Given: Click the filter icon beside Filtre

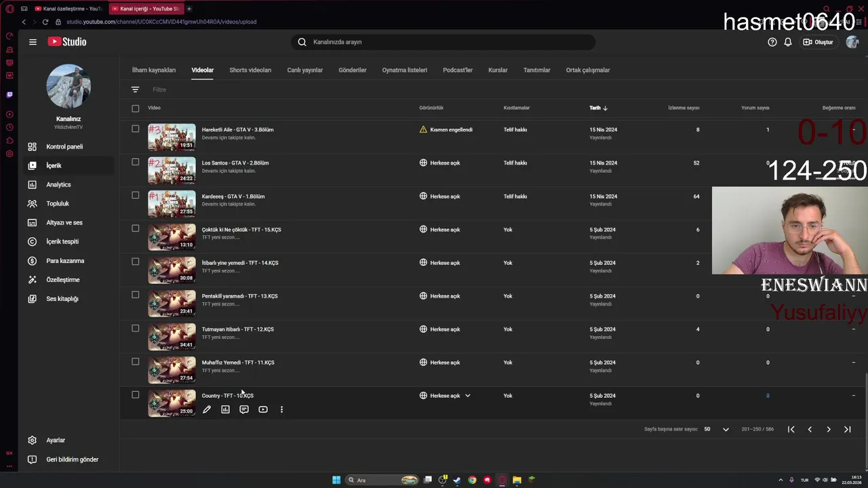Looking at the screenshot, I should pos(135,89).
